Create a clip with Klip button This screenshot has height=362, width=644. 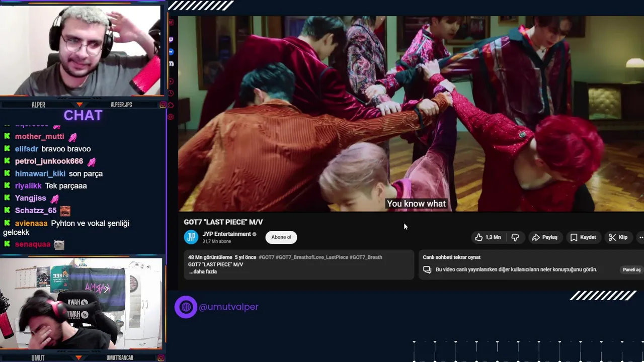click(x=618, y=237)
